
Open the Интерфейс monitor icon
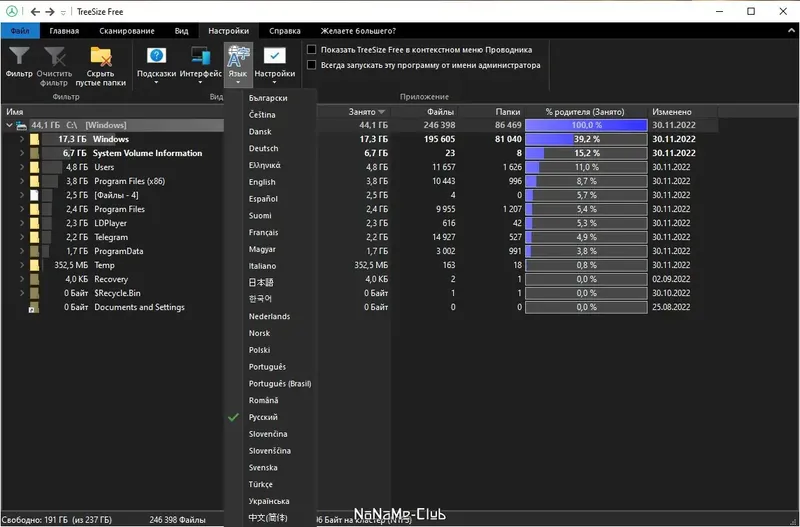click(201, 56)
